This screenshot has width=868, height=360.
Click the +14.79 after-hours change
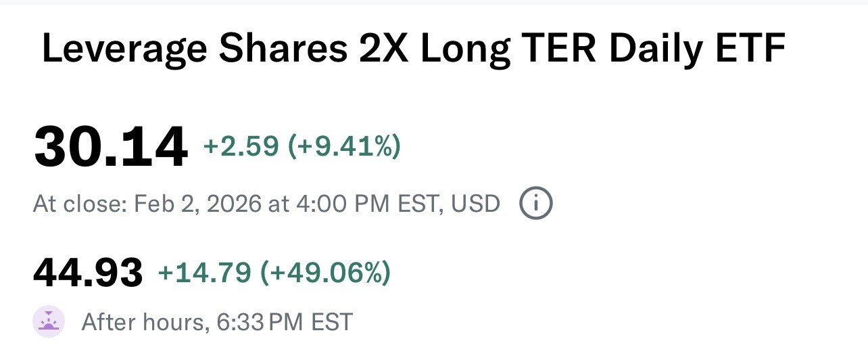coord(204,273)
